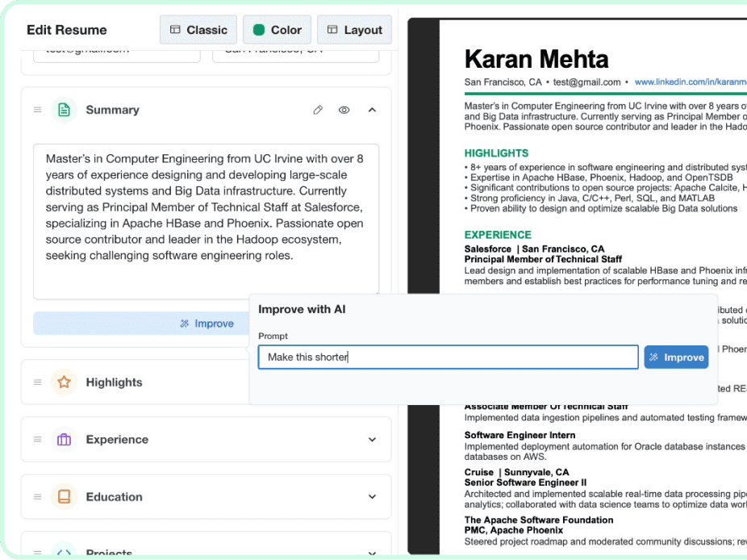Click the Layout button's grid icon
747x560 pixels.
point(332,30)
